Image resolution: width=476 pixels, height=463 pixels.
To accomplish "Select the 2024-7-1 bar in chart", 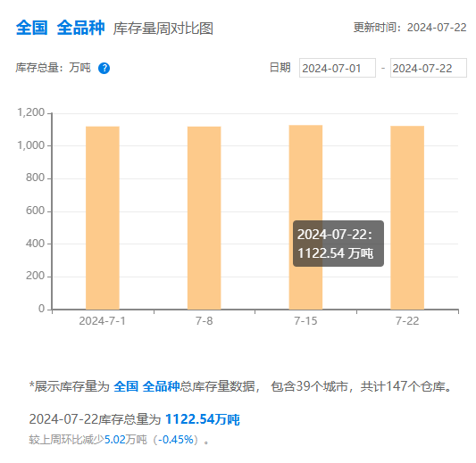I will point(103,218).
